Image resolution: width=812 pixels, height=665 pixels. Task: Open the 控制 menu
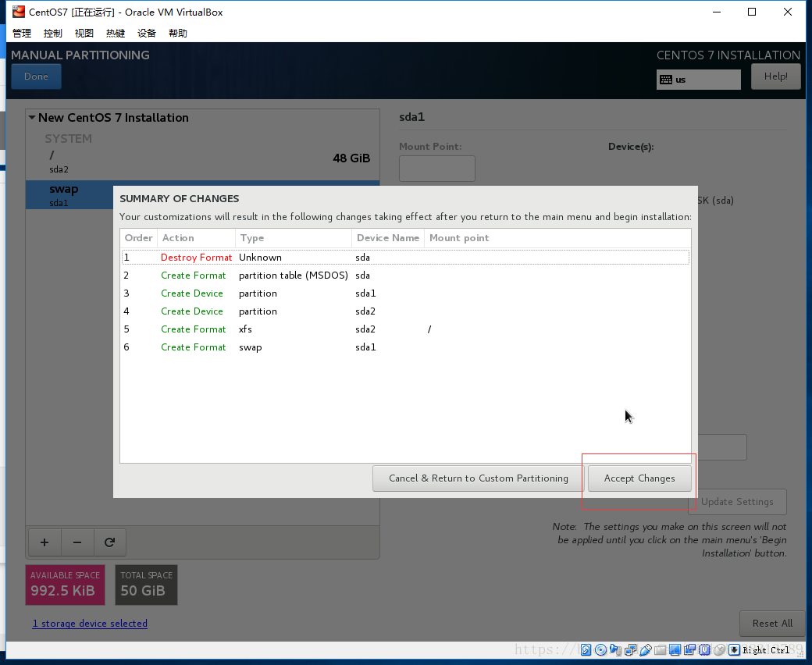point(53,33)
